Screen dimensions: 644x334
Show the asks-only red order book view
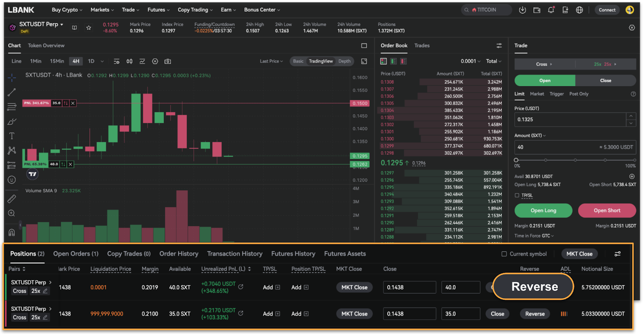click(x=403, y=61)
